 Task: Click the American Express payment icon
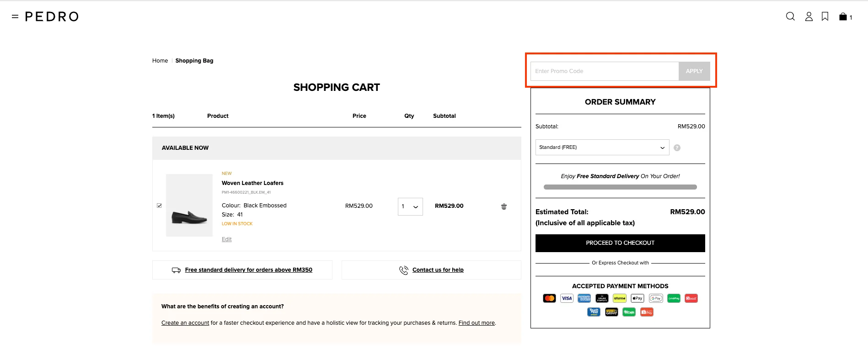tap(584, 298)
